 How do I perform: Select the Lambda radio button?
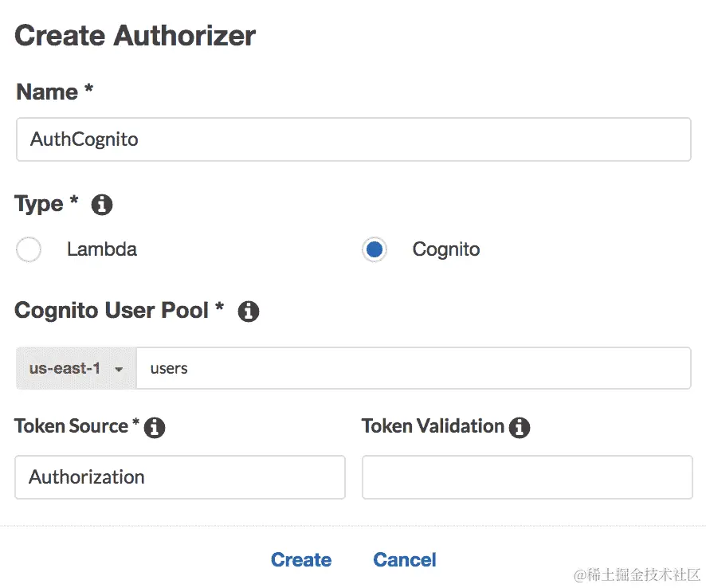29,249
